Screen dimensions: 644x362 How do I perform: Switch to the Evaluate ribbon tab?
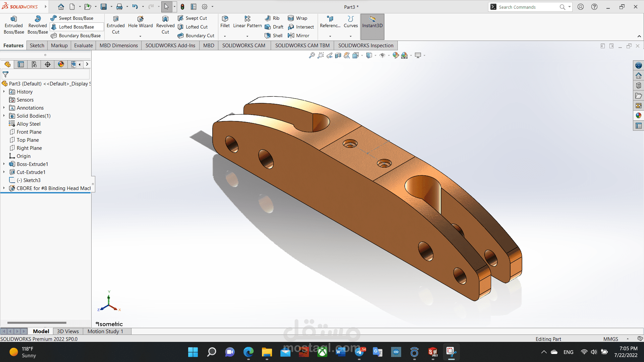coord(83,45)
